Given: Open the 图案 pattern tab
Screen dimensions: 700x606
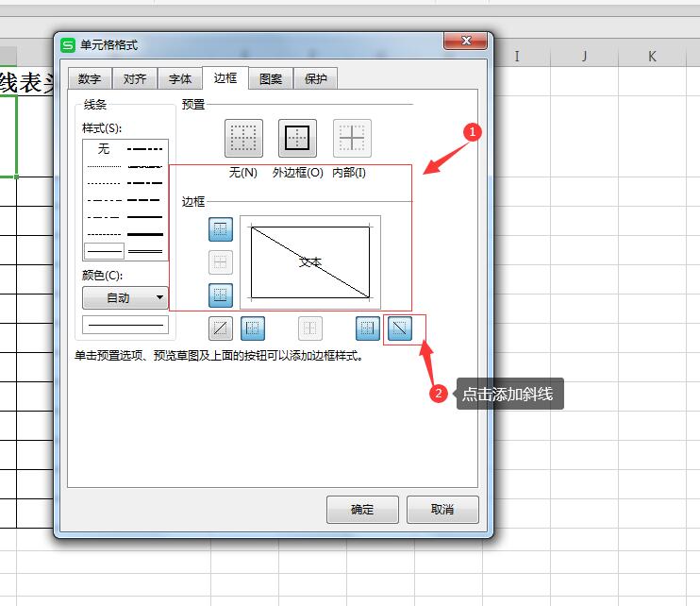Looking at the screenshot, I should [x=271, y=79].
